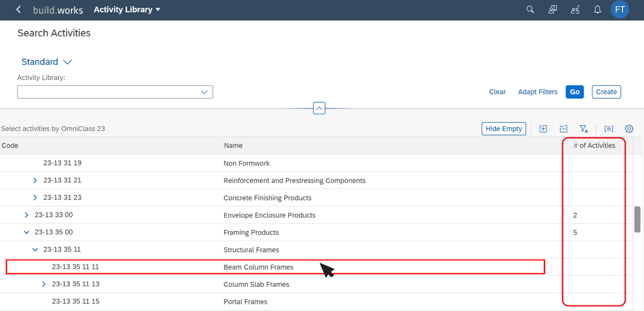Collapse the filter bar header arrow
Viewport: 644px width, 311px height.
[x=319, y=108]
